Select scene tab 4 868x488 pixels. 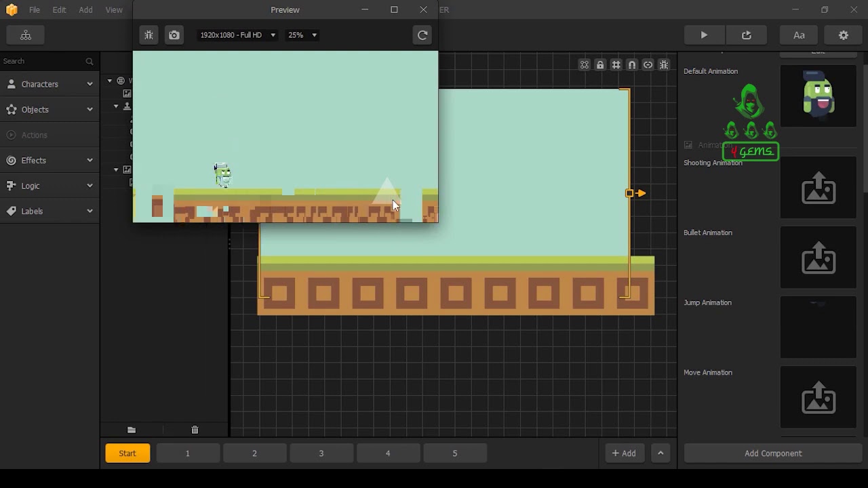[x=388, y=453]
